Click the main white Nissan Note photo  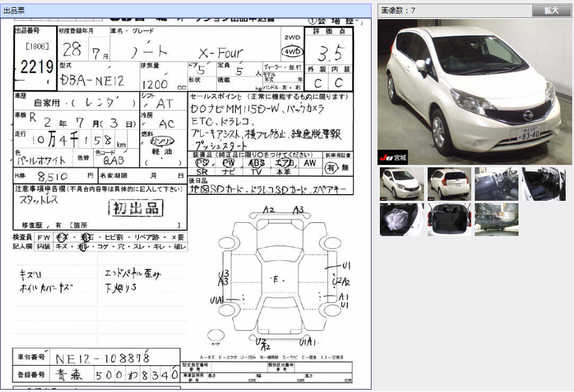474,90
